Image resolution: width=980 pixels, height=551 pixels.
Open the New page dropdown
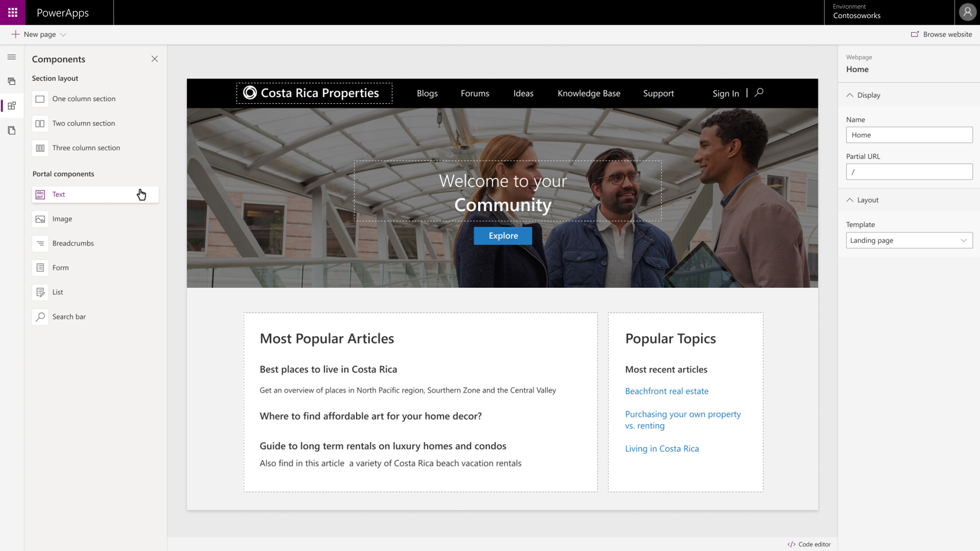63,34
